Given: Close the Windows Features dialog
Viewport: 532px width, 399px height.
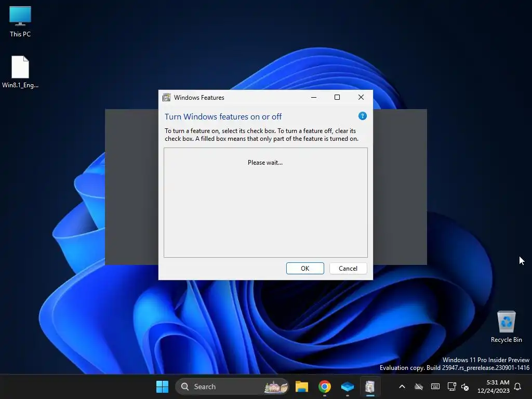Looking at the screenshot, I should 361,97.
